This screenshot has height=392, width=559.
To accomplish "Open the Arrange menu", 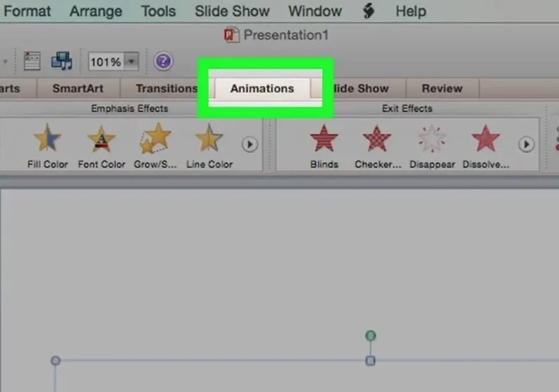I will tap(96, 11).
